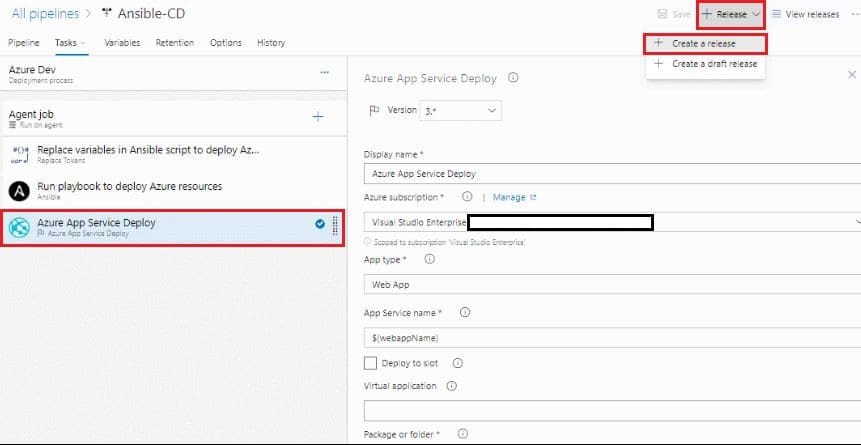This screenshot has height=445, width=861.
Task: Select Run playbook to deploy Azure resources task
Action: (174, 191)
